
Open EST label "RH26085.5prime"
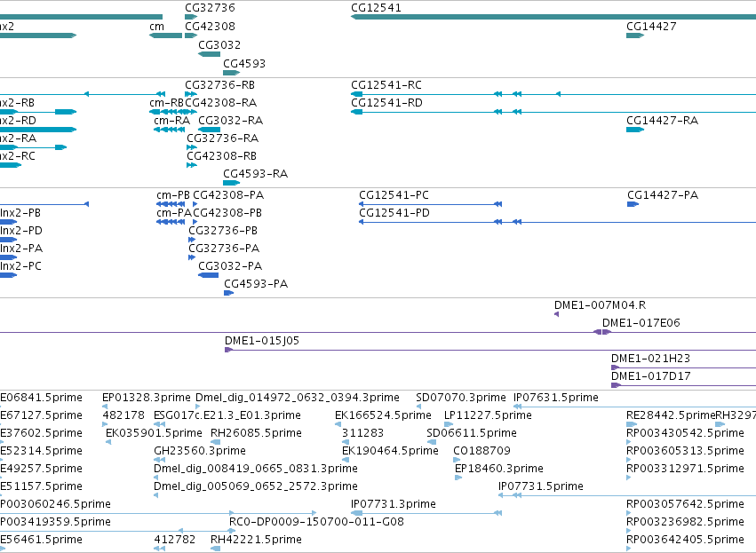pos(256,433)
